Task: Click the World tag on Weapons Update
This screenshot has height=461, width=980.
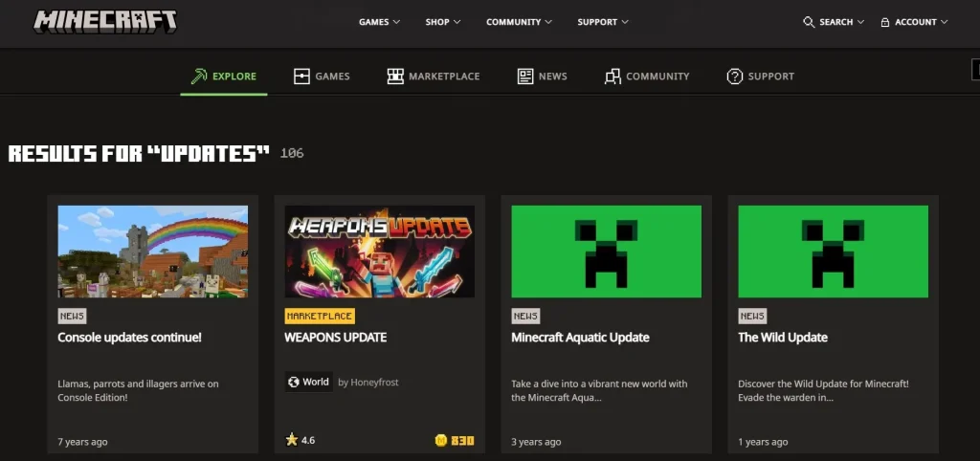Action: click(308, 382)
